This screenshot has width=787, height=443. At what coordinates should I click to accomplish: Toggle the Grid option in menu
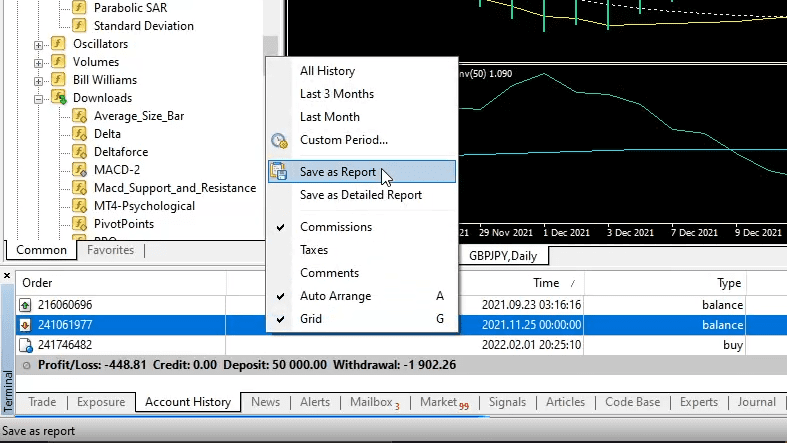311,319
